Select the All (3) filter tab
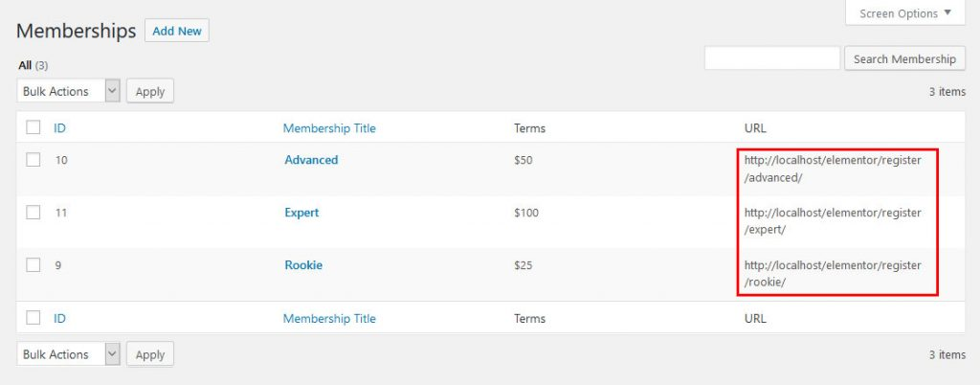Viewport: 980px width, 385px height. click(26, 65)
